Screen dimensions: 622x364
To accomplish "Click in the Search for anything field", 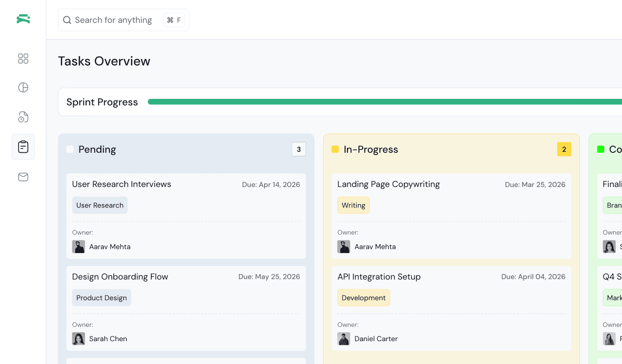I will (x=124, y=20).
